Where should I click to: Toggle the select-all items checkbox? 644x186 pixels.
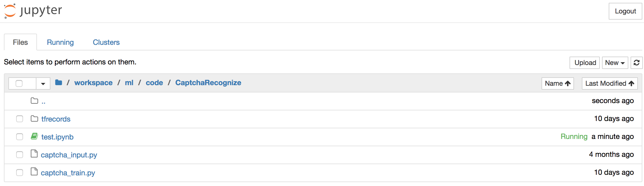point(19,83)
